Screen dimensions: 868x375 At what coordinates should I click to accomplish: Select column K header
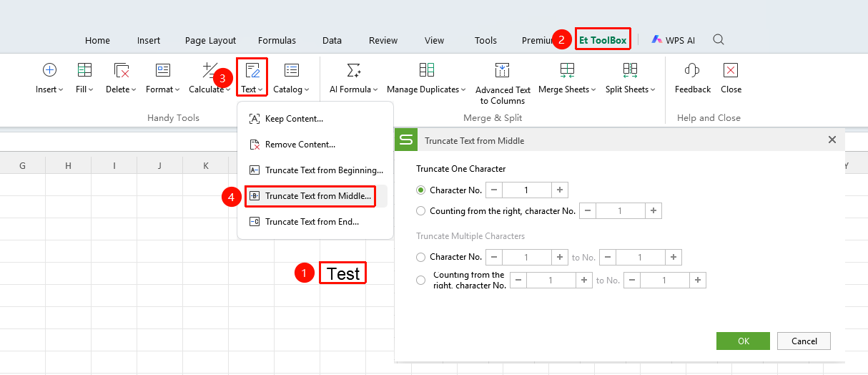click(x=205, y=166)
